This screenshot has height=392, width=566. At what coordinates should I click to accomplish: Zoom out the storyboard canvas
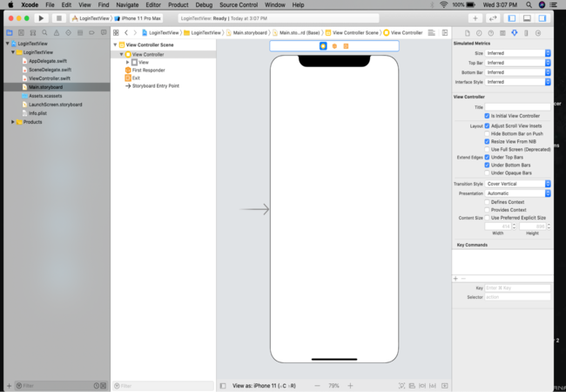tap(317, 386)
